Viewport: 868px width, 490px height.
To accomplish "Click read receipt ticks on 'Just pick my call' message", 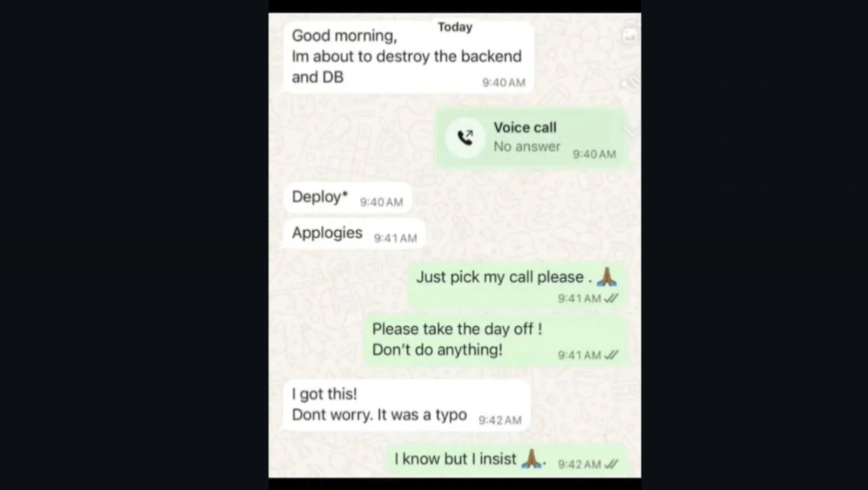I will coord(611,298).
